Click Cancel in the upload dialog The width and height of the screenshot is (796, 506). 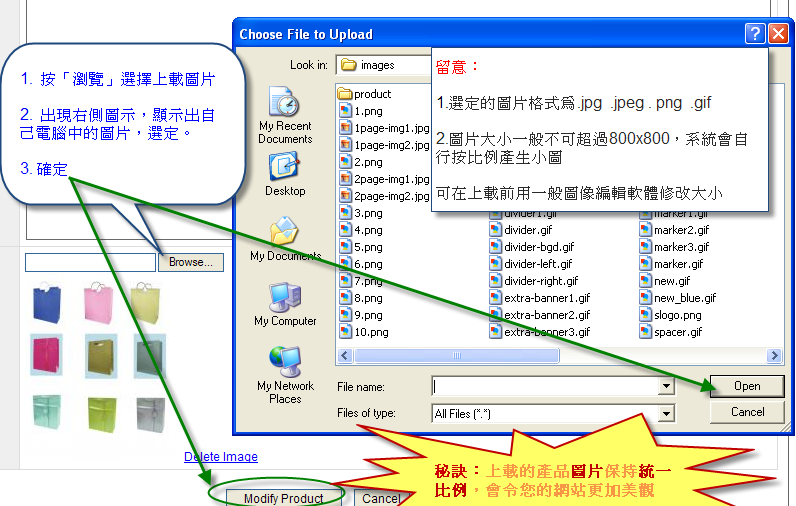pyautogui.click(x=747, y=412)
